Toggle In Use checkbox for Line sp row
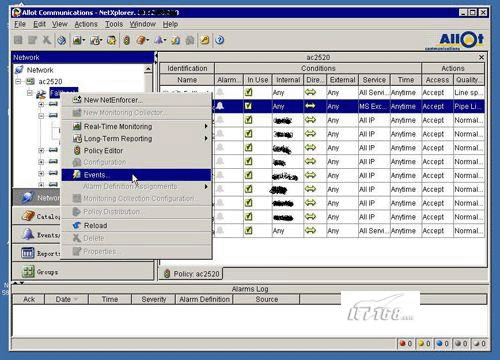 [x=249, y=92]
